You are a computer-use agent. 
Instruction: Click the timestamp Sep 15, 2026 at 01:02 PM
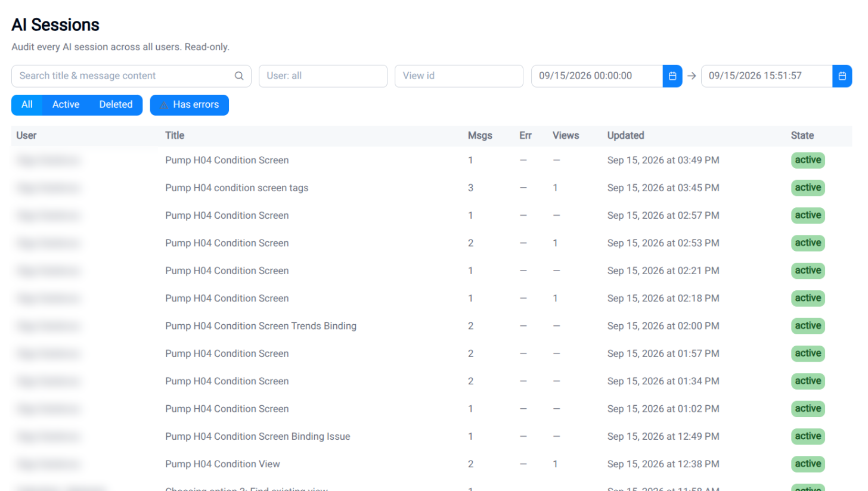(663, 409)
